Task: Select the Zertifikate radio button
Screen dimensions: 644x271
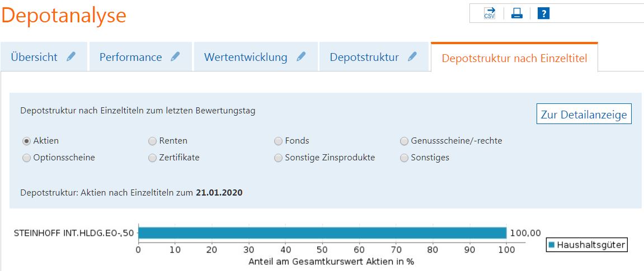Action: pyautogui.click(x=152, y=158)
